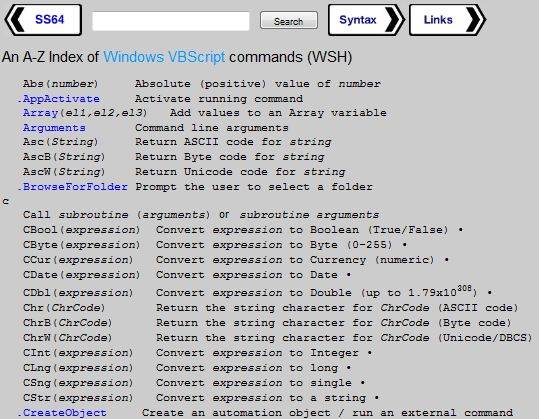Open the .CreateObject command link
This screenshot has height=419, width=539.
[x=62, y=412]
